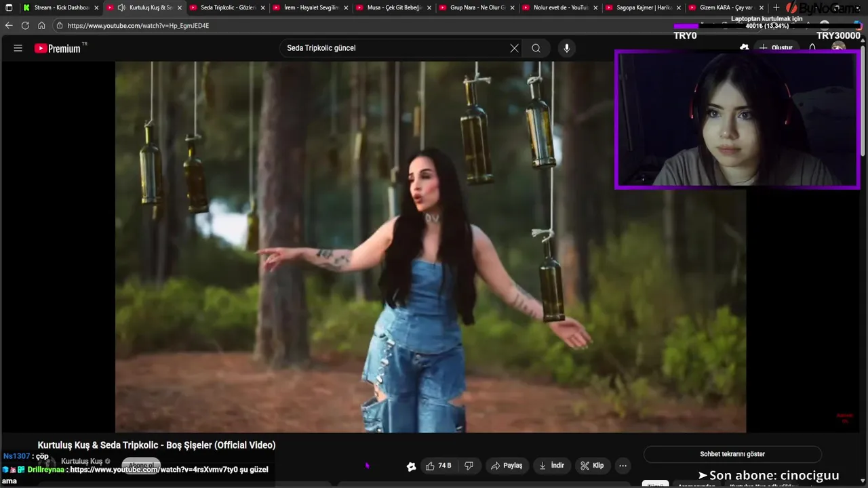Screen dimensions: 868x488
Task: Close the Grup Nara tab
Action: (512, 7)
